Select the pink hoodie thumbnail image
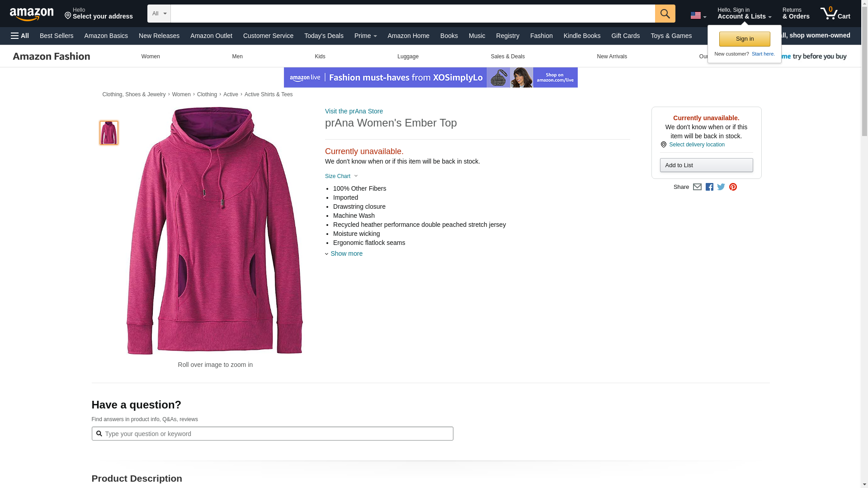The height and width of the screenshot is (488, 868). (x=109, y=133)
